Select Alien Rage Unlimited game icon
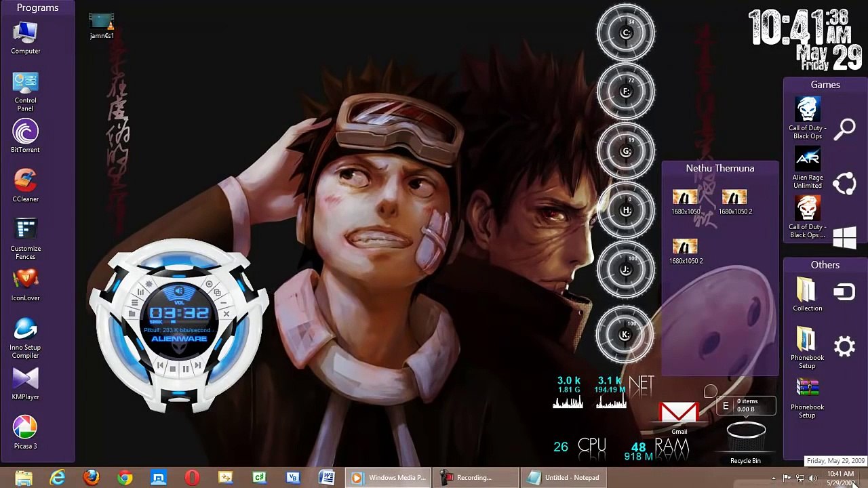 (x=807, y=168)
